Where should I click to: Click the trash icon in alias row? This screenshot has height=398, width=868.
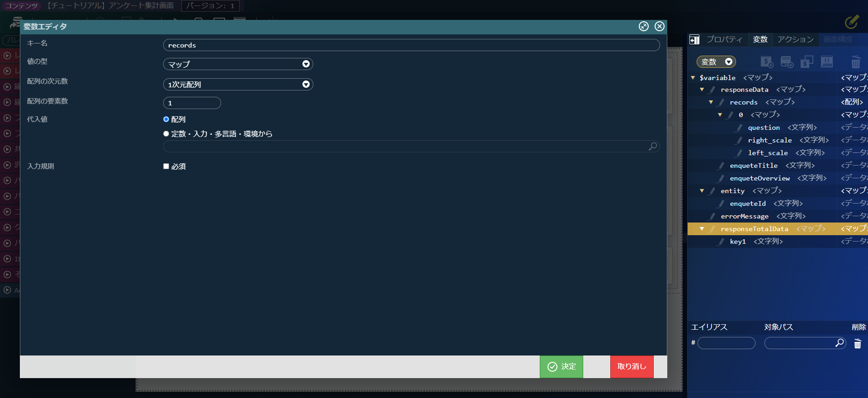pyautogui.click(x=858, y=344)
